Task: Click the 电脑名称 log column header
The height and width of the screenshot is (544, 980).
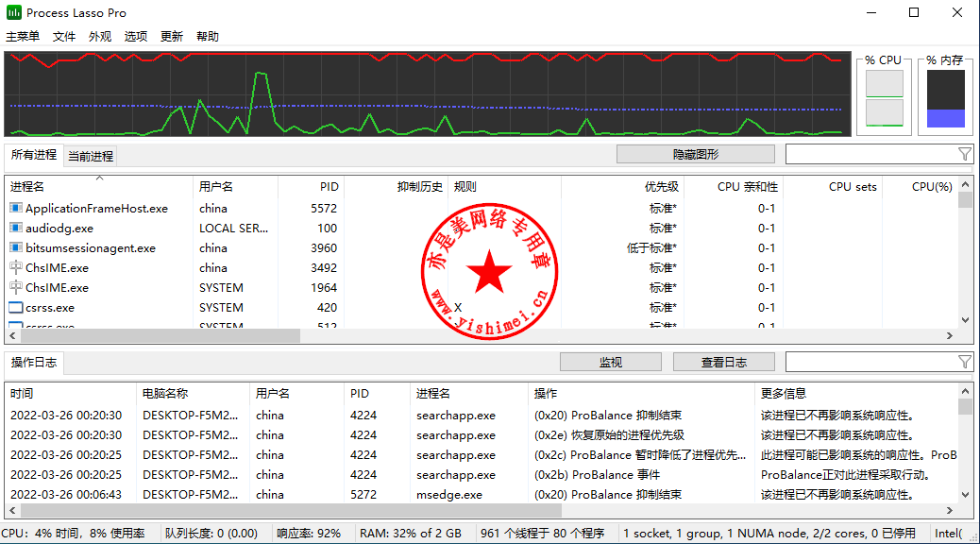Action: click(193, 393)
